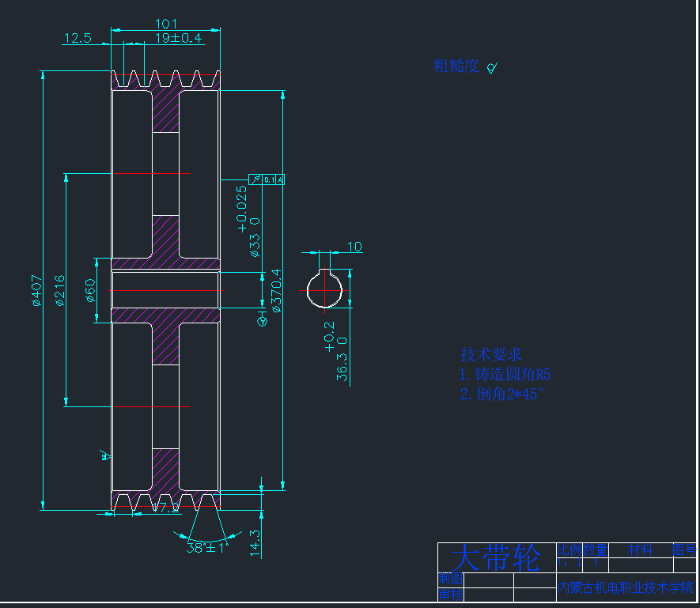Select the 12.5 dimension text at the top left

tap(78, 38)
